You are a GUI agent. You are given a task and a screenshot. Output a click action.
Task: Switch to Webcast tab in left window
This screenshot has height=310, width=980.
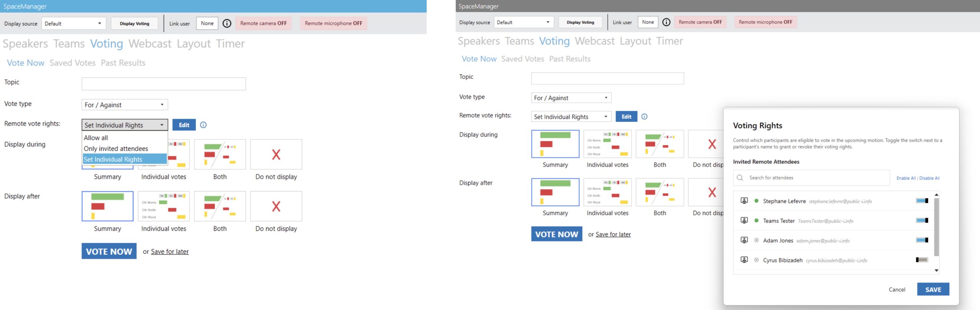point(150,44)
